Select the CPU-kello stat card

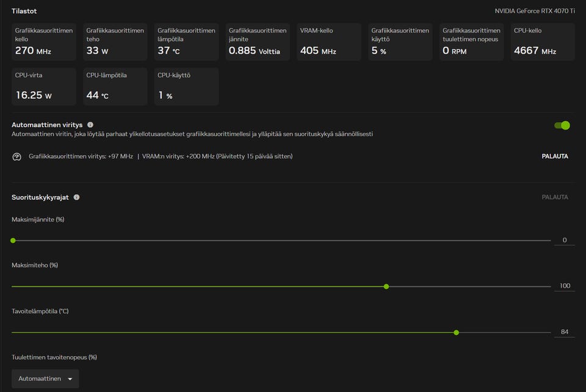coord(543,42)
